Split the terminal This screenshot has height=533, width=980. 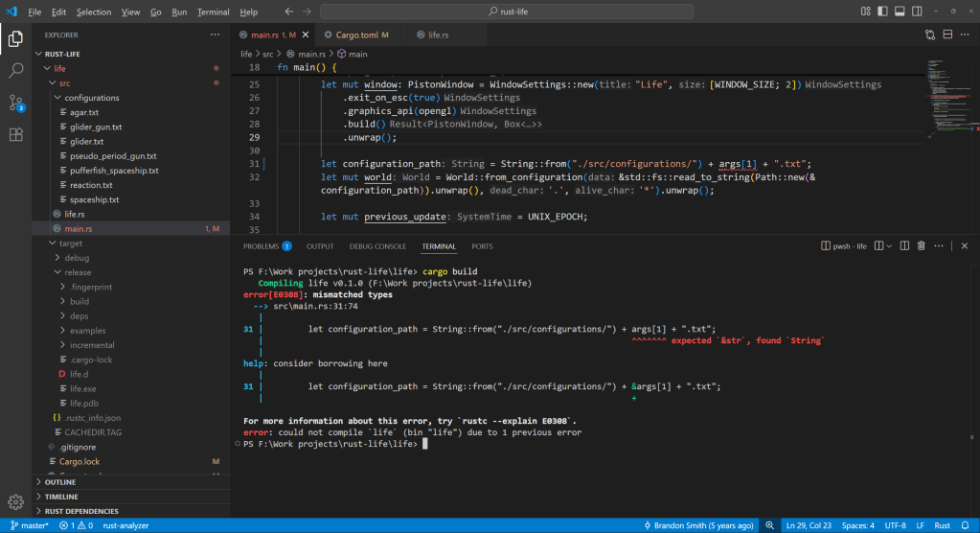(x=878, y=245)
